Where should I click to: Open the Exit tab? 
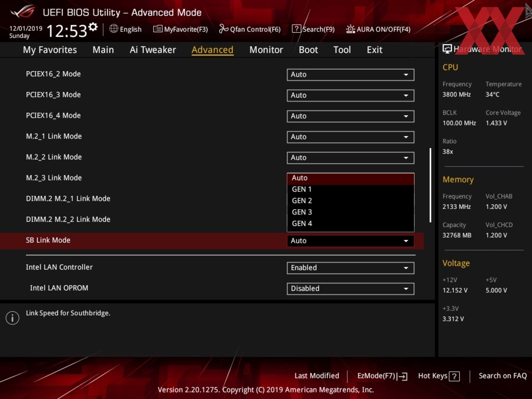coord(374,50)
